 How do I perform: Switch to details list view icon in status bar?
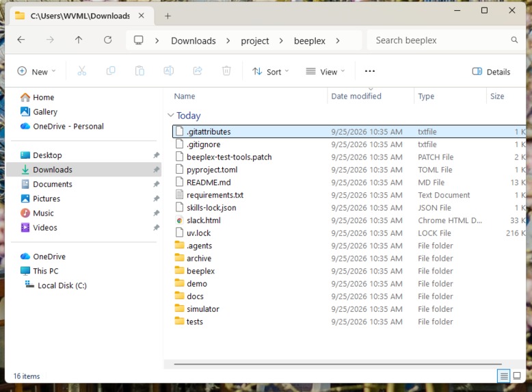[x=504, y=376]
